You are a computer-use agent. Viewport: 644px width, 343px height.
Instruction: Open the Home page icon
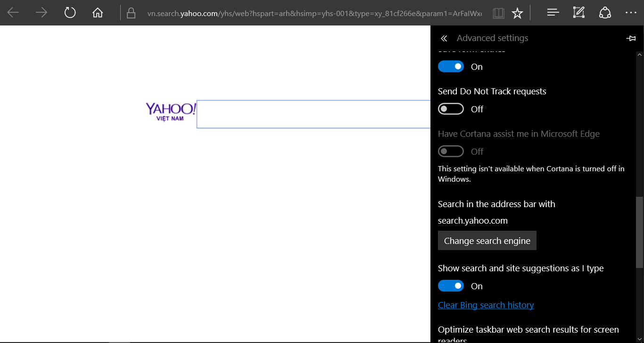point(98,13)
